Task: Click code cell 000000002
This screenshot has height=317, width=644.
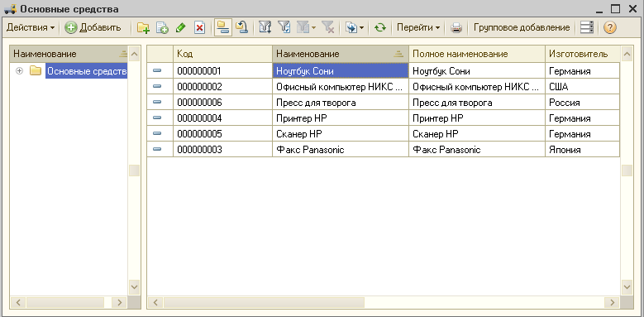Action: (x=222, y=86)
